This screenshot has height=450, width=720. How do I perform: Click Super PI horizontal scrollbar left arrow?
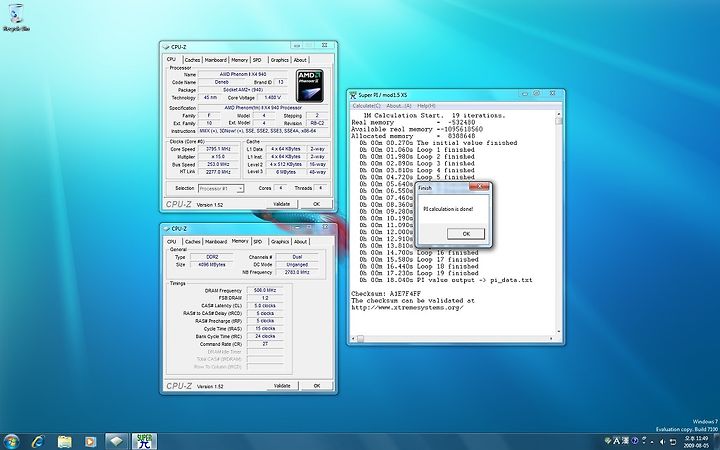(353, 339)
